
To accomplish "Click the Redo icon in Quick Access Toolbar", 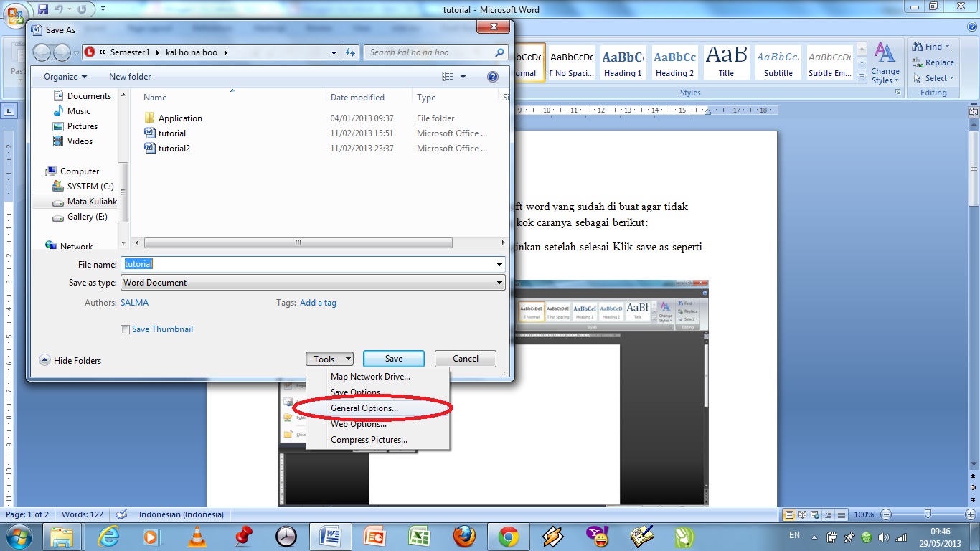I will pyautogui.click(x=82, y=9).
